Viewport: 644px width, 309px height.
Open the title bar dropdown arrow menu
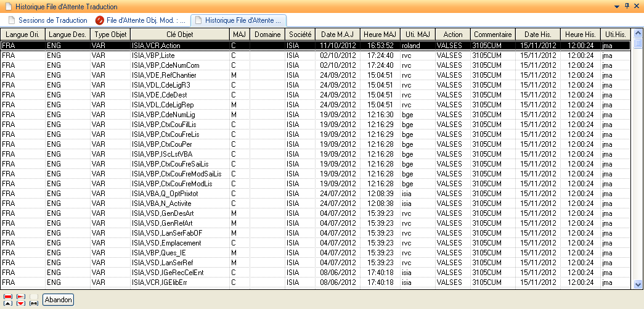click(617, 6)
